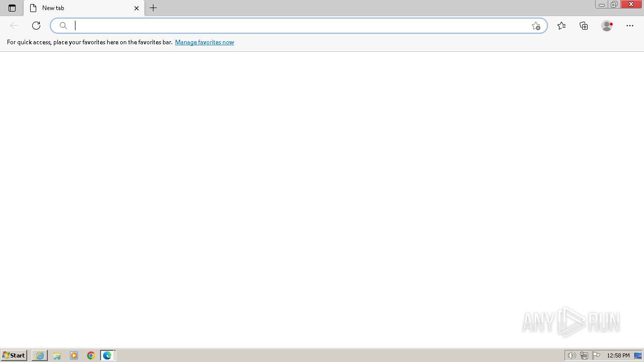644x362 pixels.
Task: Go back with the back arrow
Action: pyautogui.click(x=14, y=26)
